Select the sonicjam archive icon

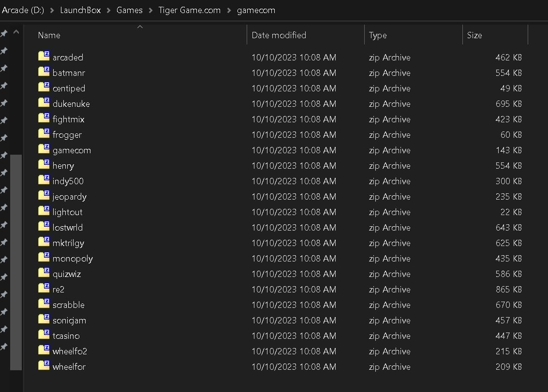coord(44,319)
